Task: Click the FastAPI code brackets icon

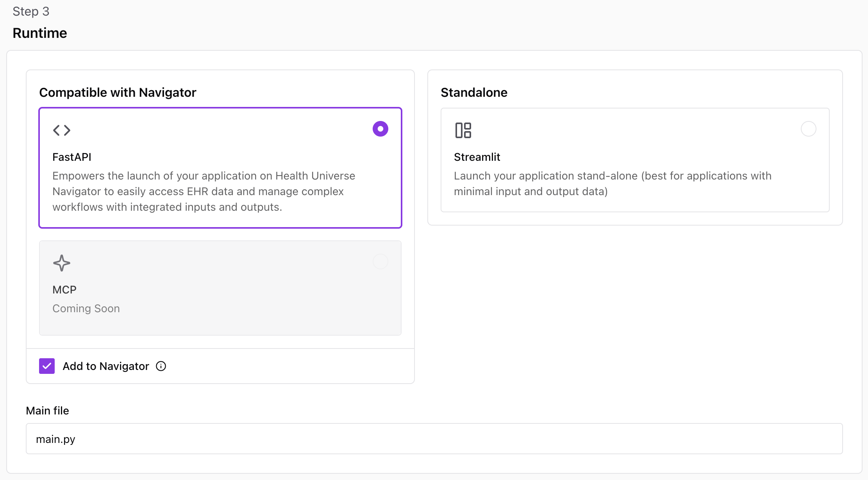Action: pyautogui.click(x=62, y=130)
